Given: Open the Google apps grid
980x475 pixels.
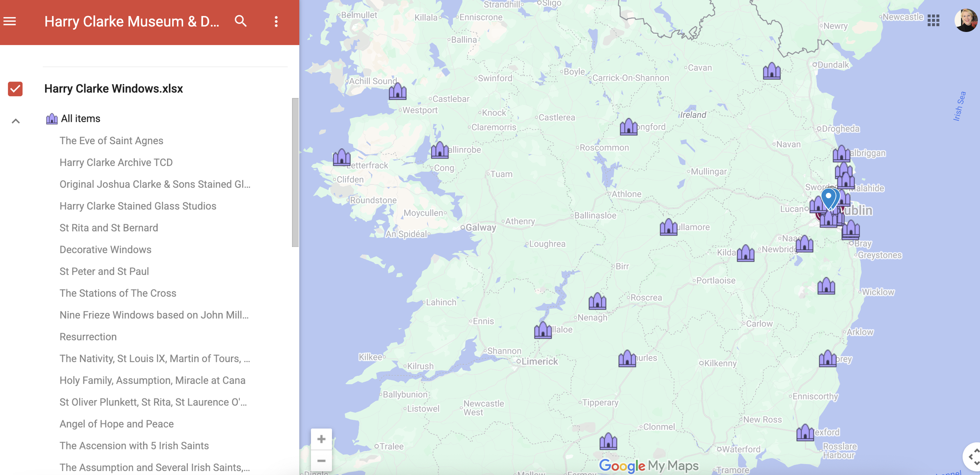Looking at the screenshot, I should click(x=933, y=20).
